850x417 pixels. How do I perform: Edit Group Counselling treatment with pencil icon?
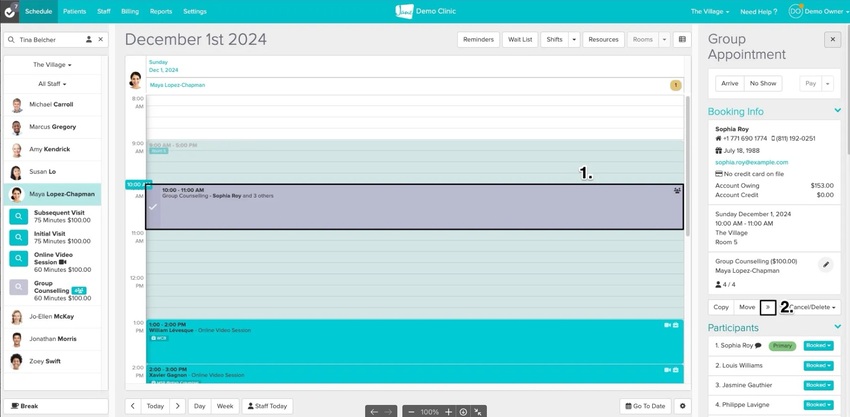[x=826, y=265]
